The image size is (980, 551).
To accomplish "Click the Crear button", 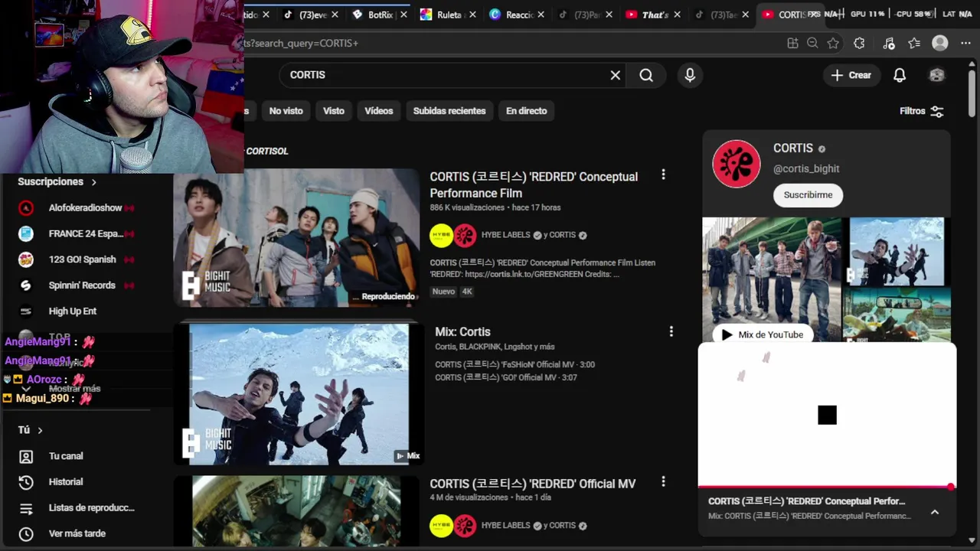I will tap(851, 75).
